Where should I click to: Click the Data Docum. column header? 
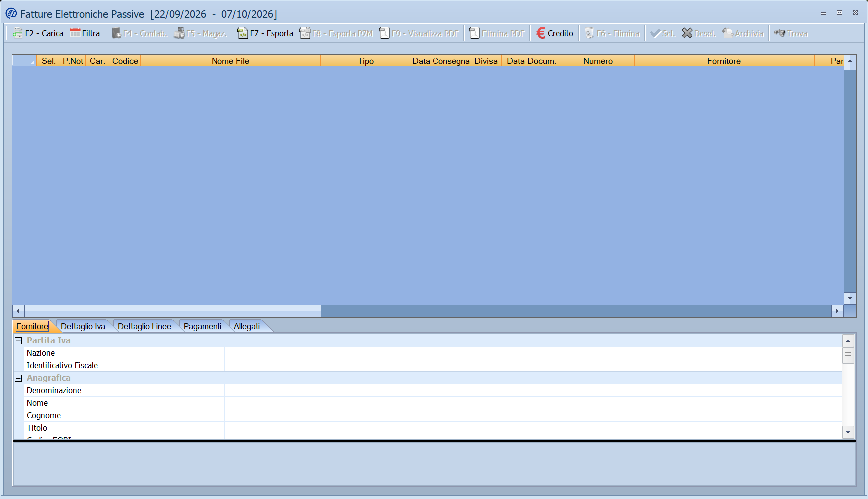[532, 61]
